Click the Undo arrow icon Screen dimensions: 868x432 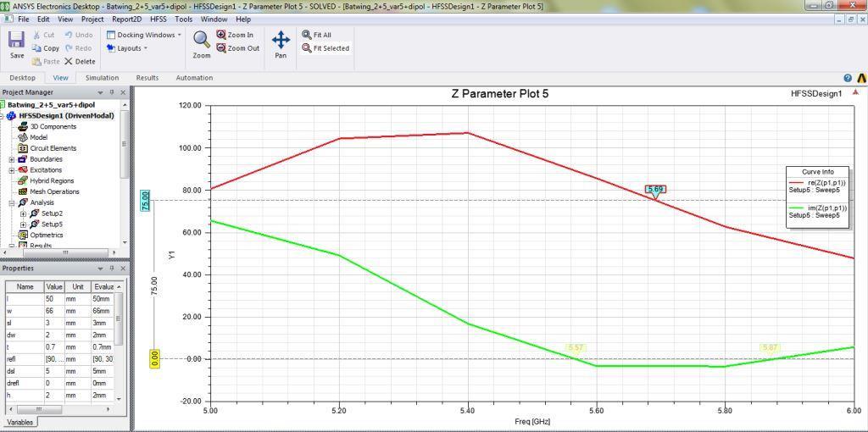pyautogui.click(x=69, y=35)
